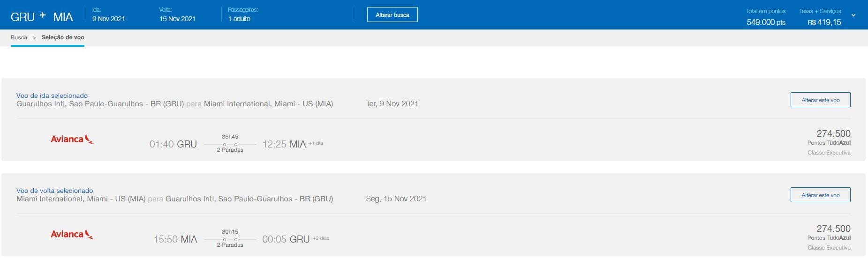Viewport: 868px width, 258px height.
Task: Click the return flight Classe Executiva label
Action: tap(829, 248)
